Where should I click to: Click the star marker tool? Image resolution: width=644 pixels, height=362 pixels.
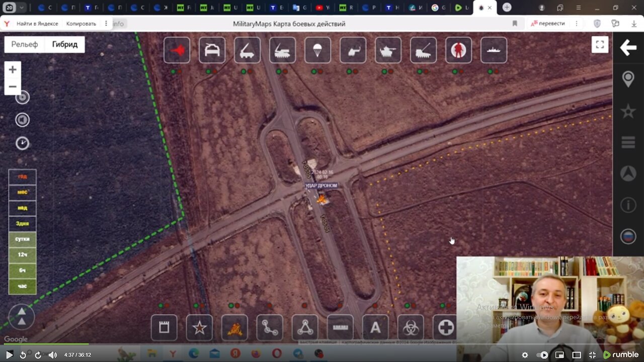tap(199, 328)
